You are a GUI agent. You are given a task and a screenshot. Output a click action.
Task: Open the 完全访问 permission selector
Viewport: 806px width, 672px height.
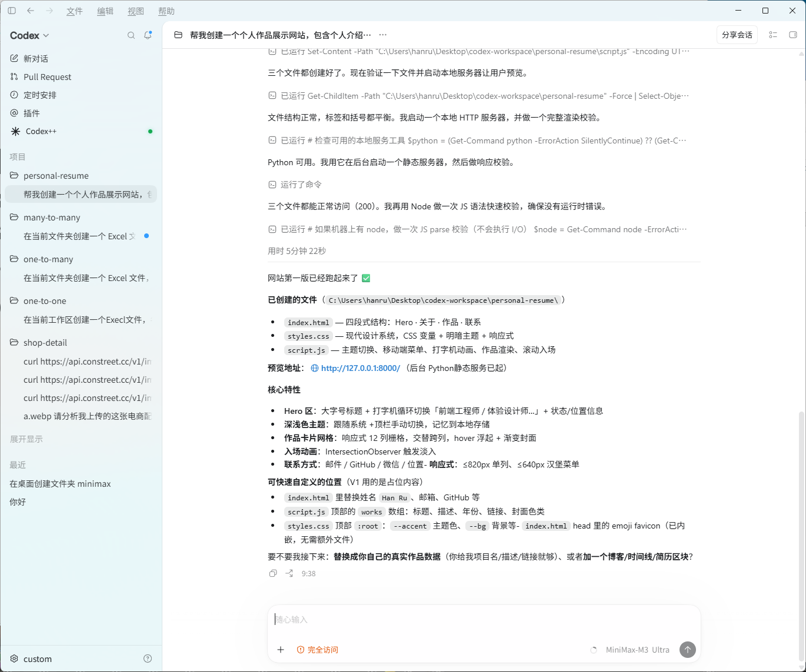point(318,650)
